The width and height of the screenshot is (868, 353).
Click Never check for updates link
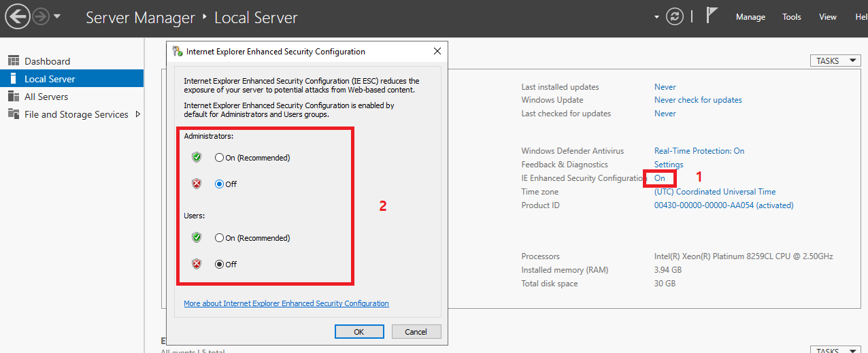point(698,100)
